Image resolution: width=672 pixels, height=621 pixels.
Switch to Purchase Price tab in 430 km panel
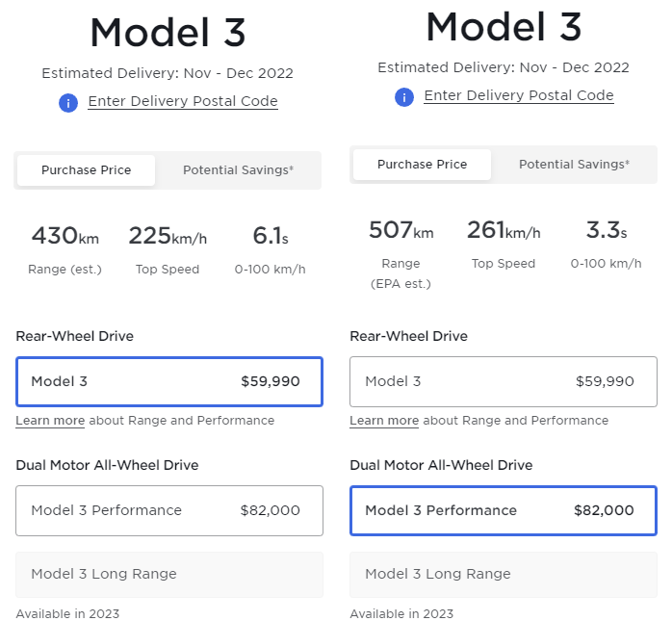87,170
